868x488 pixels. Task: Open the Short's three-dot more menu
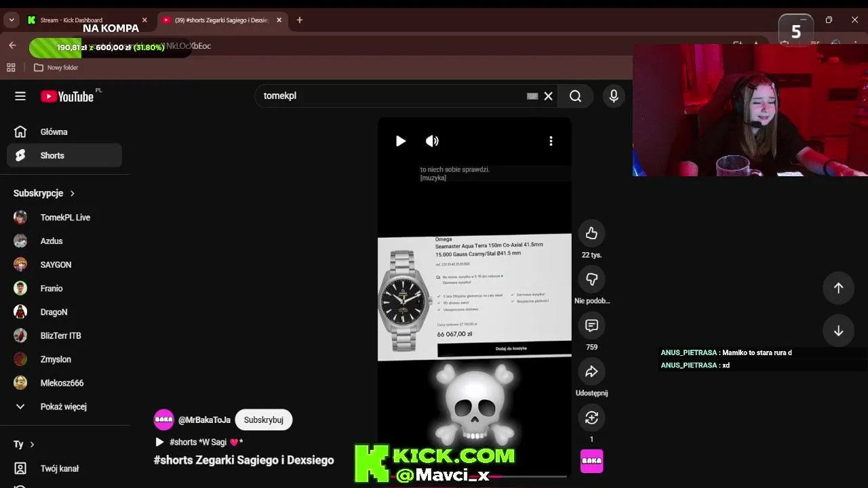551,141
